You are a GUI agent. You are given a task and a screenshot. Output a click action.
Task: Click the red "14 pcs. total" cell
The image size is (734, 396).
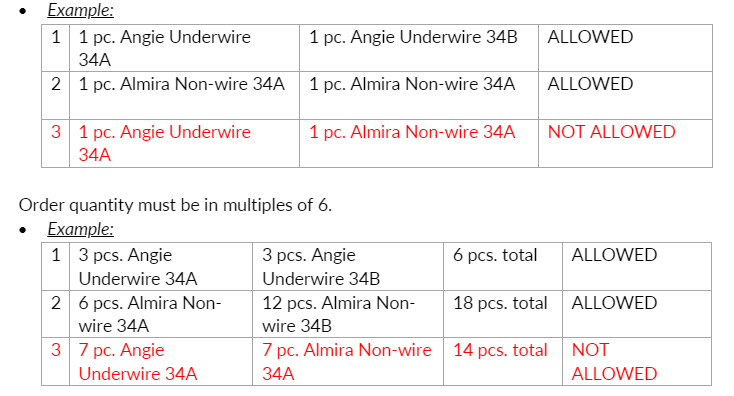tap(503, 361)
